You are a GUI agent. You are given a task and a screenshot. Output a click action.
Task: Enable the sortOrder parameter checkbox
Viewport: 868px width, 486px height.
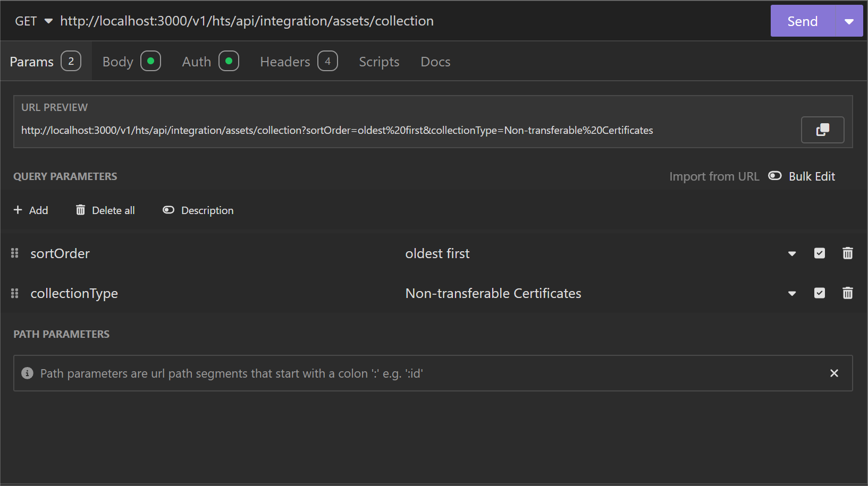click(819, 253)
